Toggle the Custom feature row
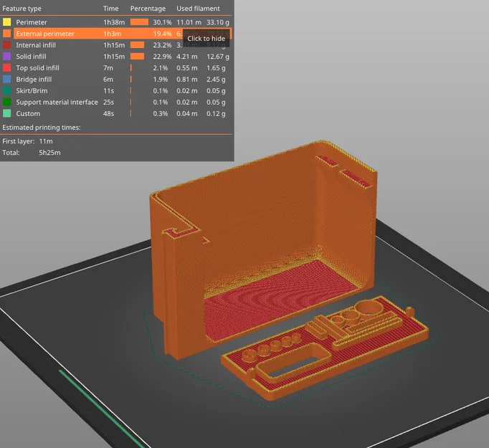 [116, 113]
